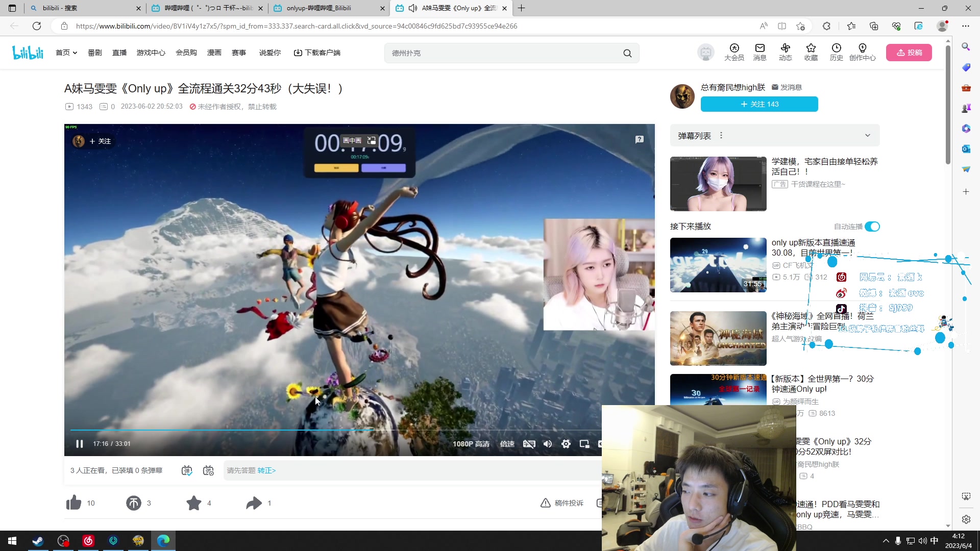This screenshot has width=980, height=551.
Task: Open only up新版本直播速通 video thumbnail
Action: [x=718, y=265]
